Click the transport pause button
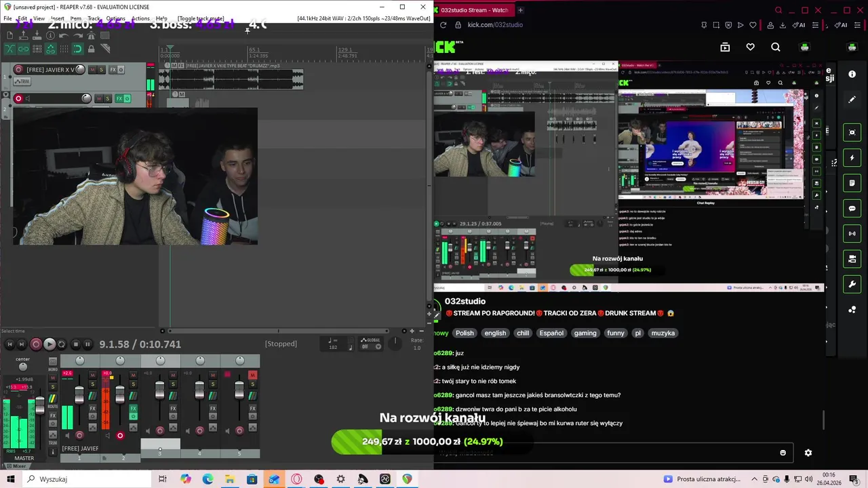The image size is (868, 488). (87, 344)
